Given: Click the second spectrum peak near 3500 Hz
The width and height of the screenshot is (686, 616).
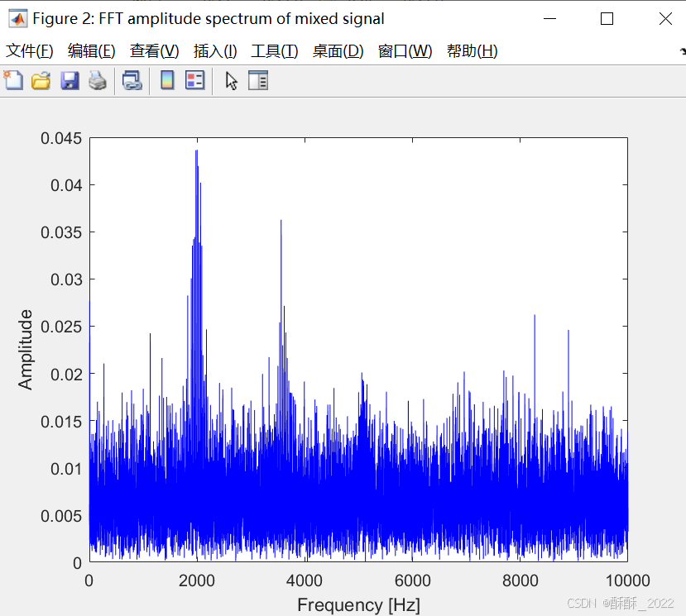Looking at the screenshot, I should pyautogui.click(x=281, y=222).
